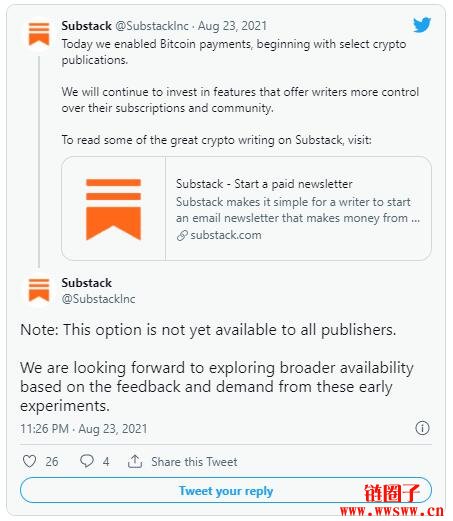Click the share upload arrow icon

coord(135,461)
